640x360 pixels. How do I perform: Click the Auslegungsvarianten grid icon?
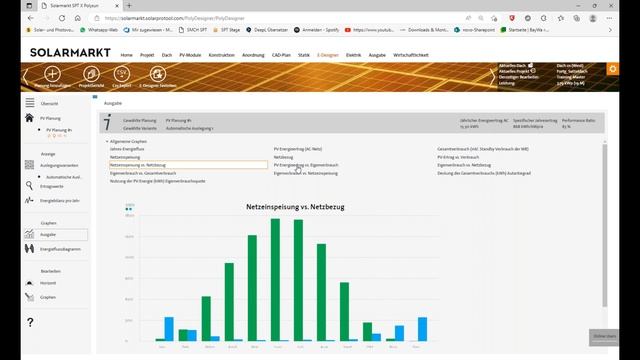29,165
